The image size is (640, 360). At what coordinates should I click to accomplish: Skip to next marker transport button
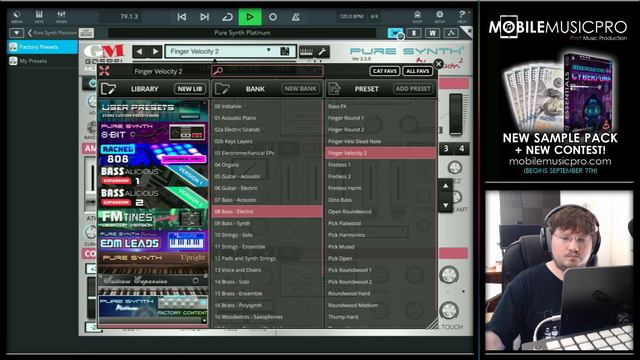(204, 17)
